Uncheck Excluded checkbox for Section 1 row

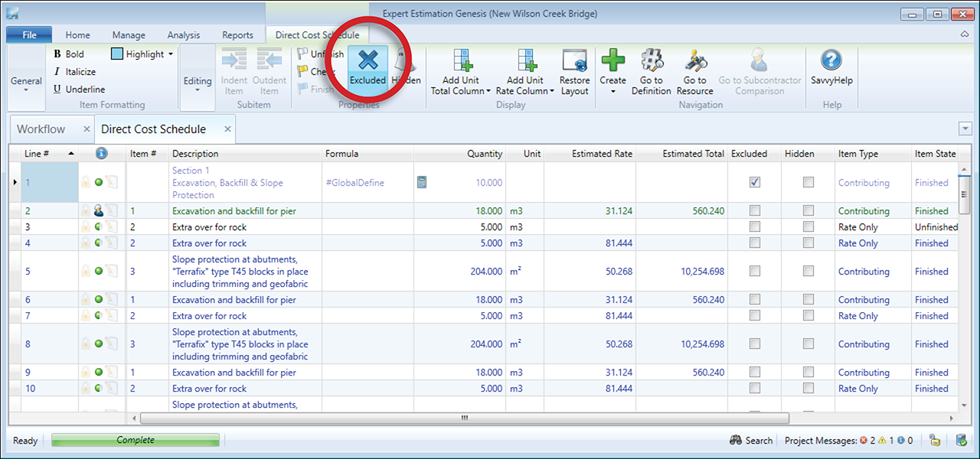[755, 182]
